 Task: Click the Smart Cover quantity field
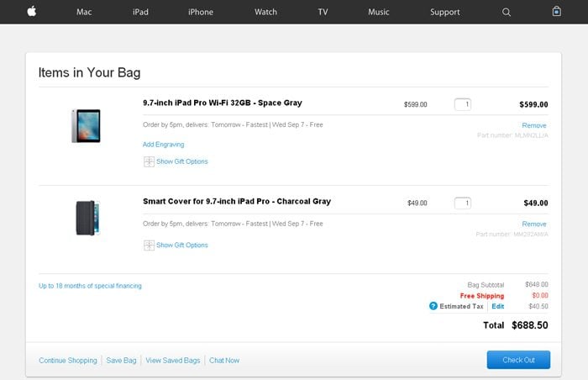click(463, 203)
